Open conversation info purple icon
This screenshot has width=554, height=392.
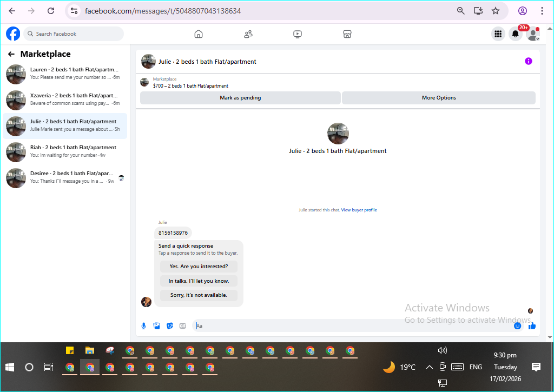pos(528,61)
